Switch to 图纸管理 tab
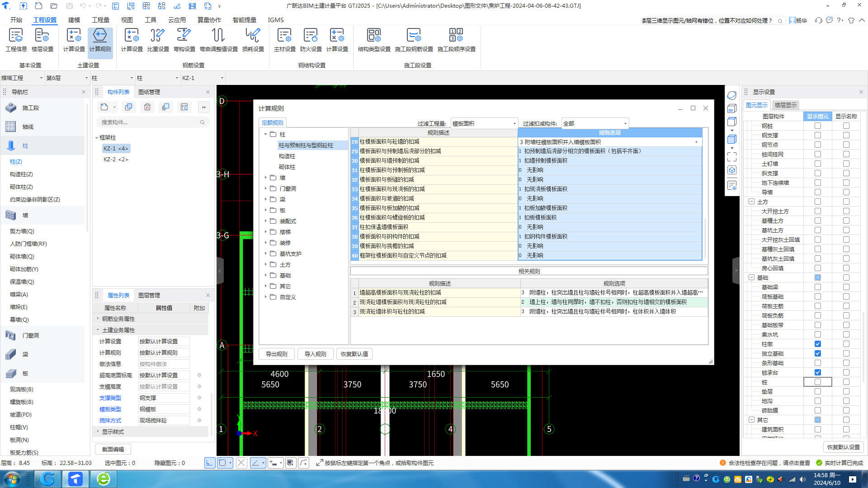Screen dimensions: 868x488 149,92
